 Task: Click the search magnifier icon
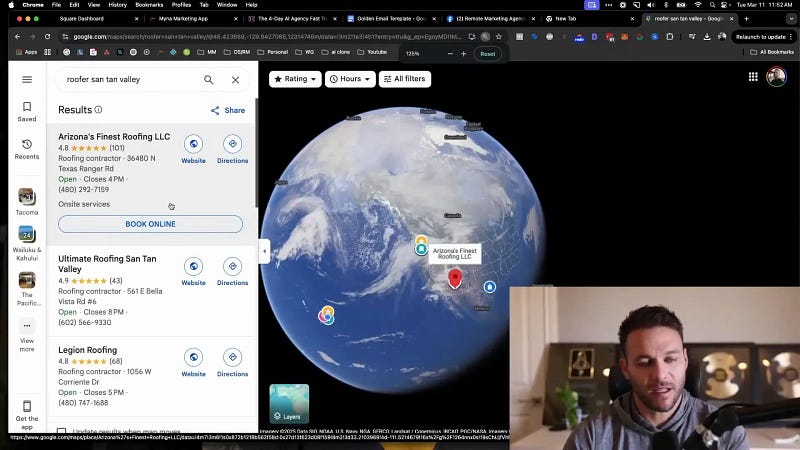[x=209, y=80]
